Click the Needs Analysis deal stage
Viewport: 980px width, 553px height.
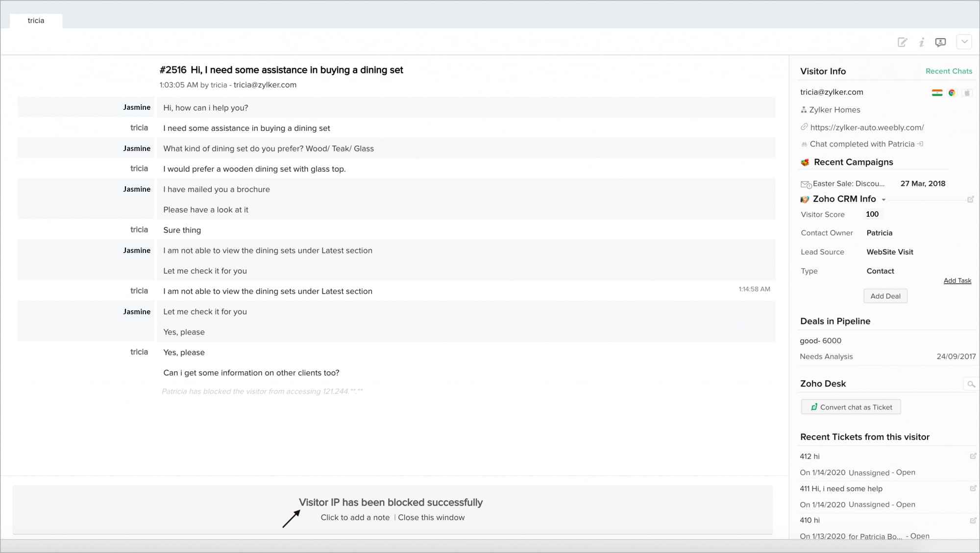pyautogui.click(x=826, y=356)
